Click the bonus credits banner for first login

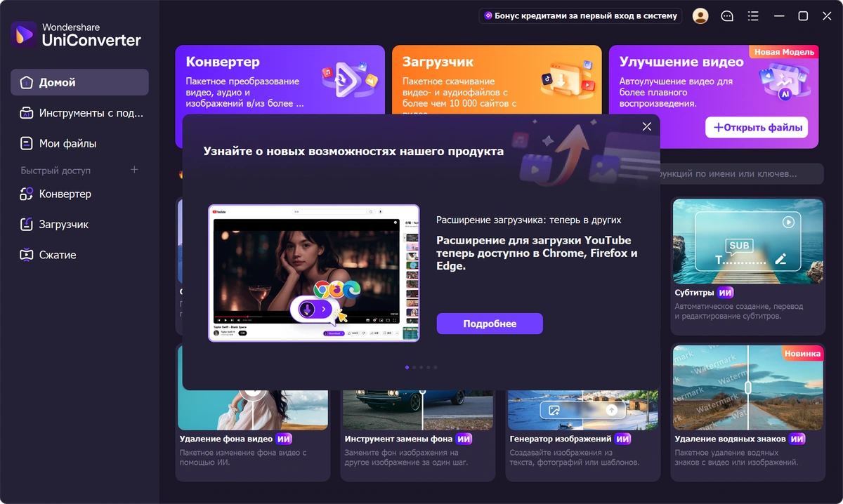[581, 15]
